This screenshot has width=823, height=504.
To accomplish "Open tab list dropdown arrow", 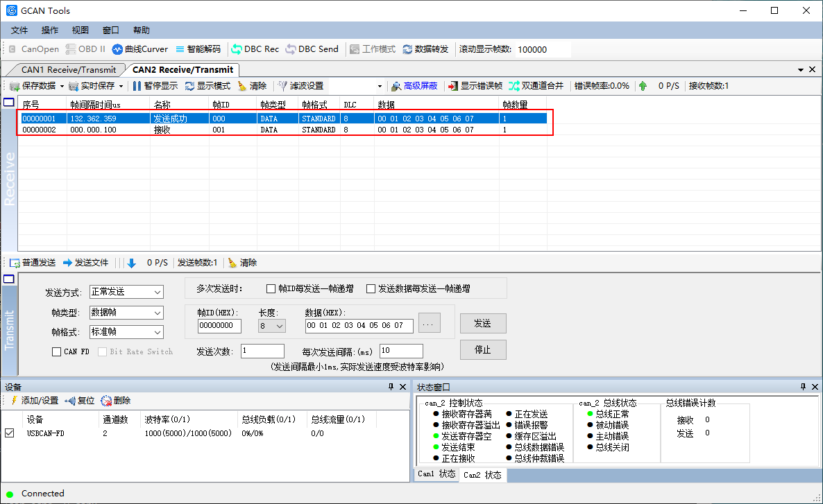I will pos(800,70).
